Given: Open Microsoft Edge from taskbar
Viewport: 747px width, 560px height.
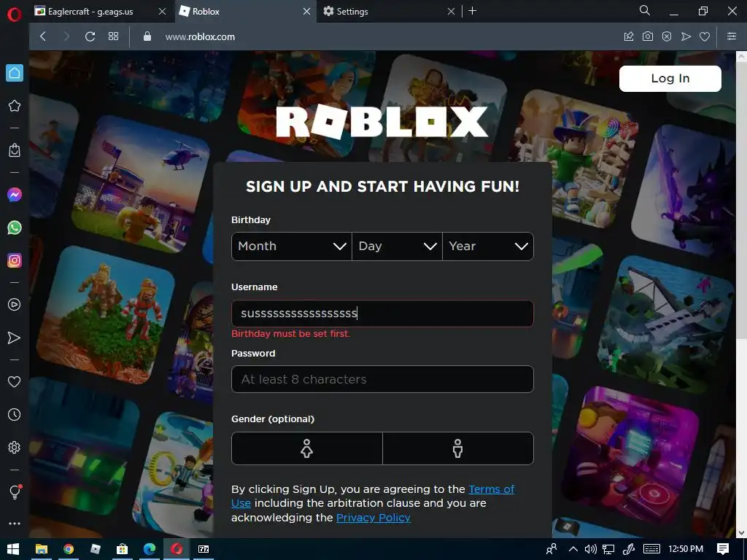Looking at the screenshot, I should point(149,549).
